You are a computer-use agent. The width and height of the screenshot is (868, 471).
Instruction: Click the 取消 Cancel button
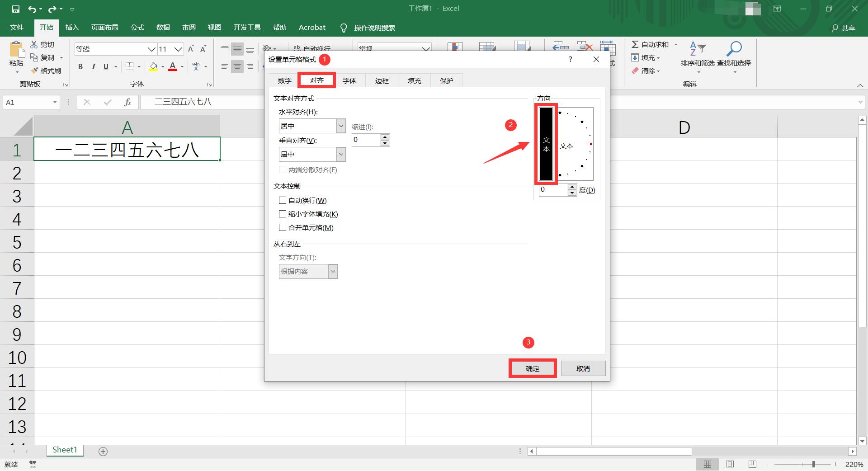point(583,368)
